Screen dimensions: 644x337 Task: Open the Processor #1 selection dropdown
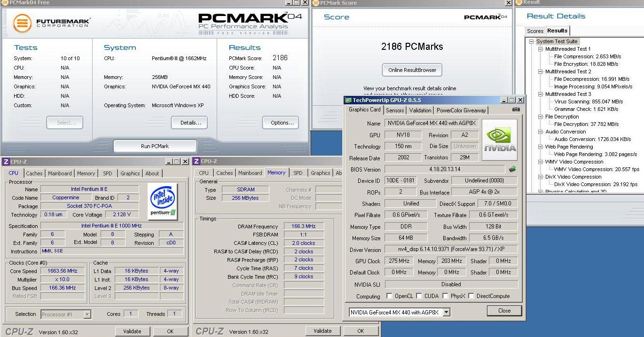pyautogui.click(x=87, y=314)
